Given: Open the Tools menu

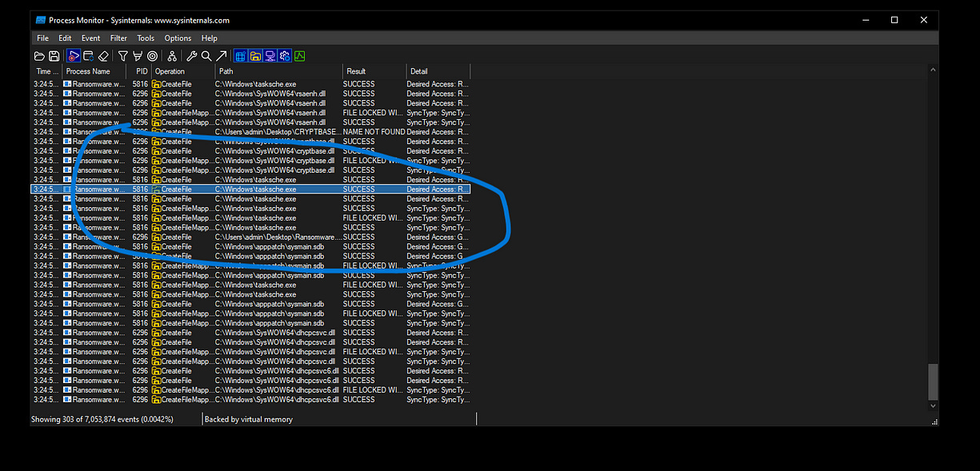Looking at the screenshot, I should click(146, 38).
